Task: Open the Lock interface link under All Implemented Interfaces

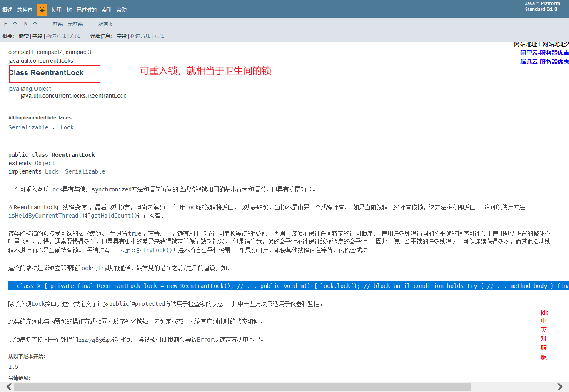Action: coord(67,127)
